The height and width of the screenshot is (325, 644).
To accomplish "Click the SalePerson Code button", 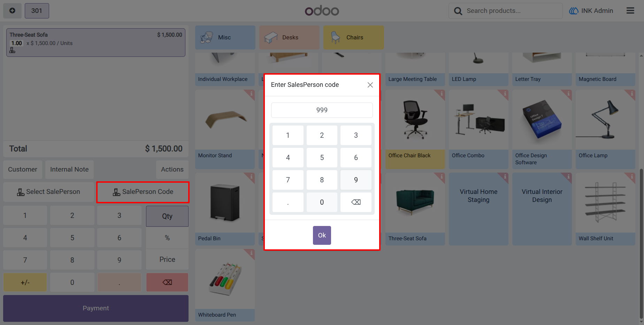I will tap(143, 192).
